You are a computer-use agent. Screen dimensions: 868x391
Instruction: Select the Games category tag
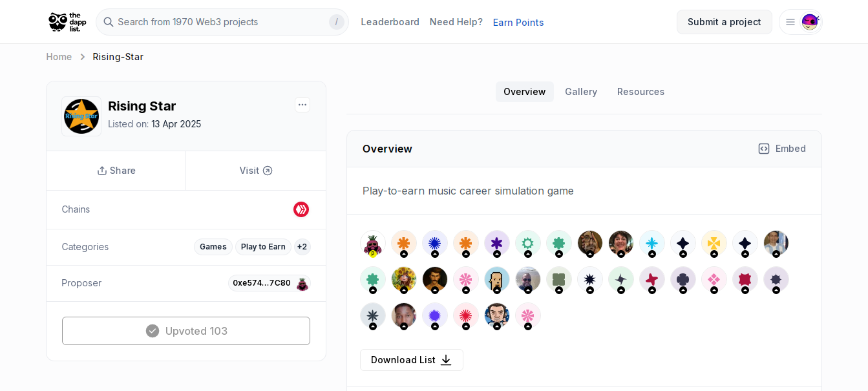(213, 247)
